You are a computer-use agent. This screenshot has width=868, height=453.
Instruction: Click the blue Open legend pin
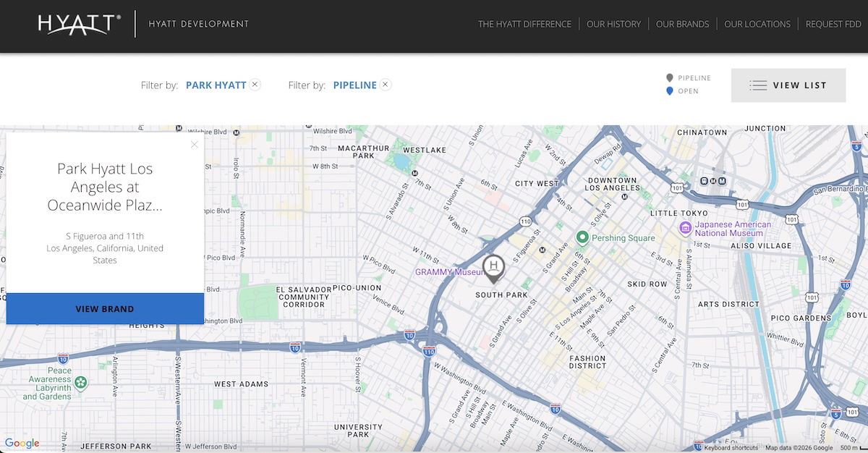coord(670,91)
